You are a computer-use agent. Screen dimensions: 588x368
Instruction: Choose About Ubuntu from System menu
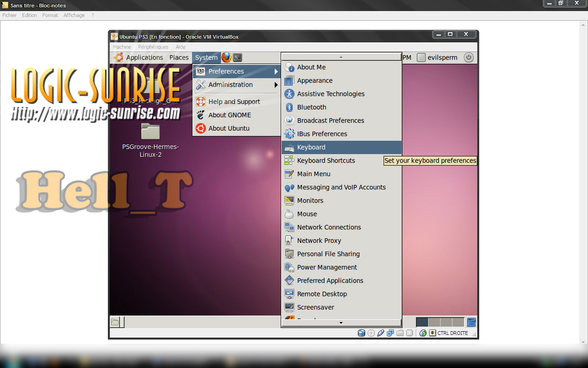pyautogui.click(x=236, y=128)
